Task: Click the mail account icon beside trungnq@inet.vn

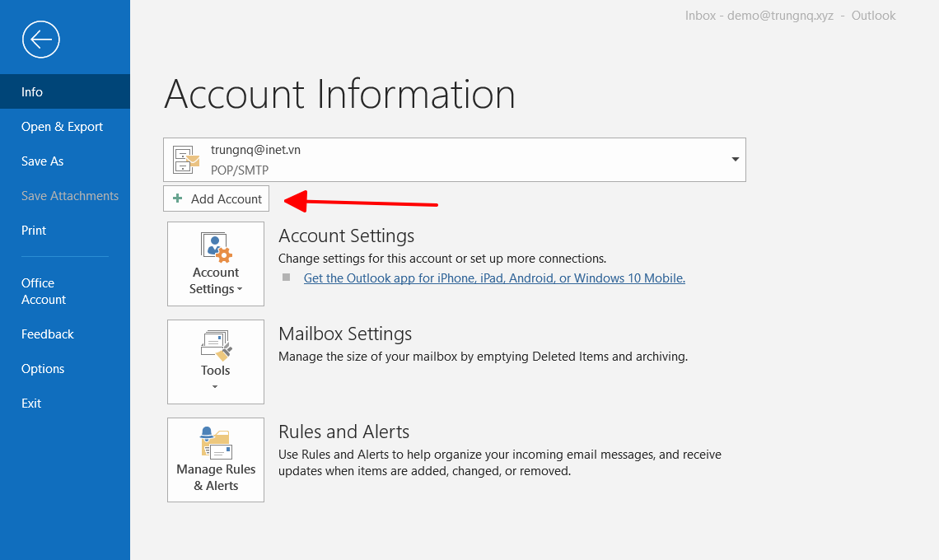Action: (185, 159)
